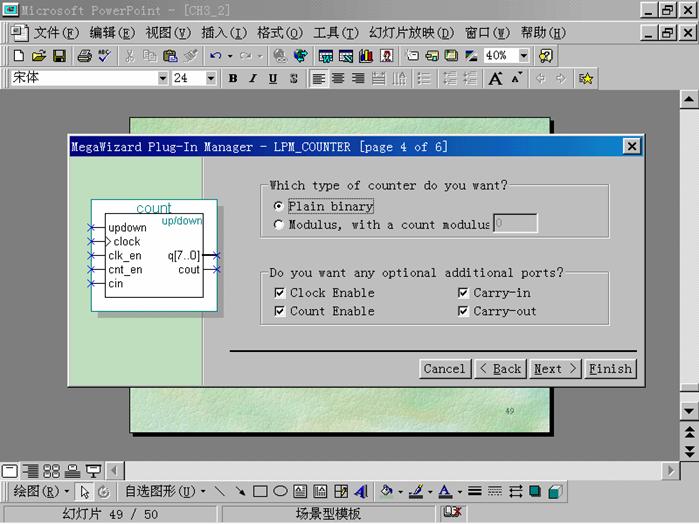Toggle Underline formatting
Viewport: 699px width, 524px height.
pos(273,78)
